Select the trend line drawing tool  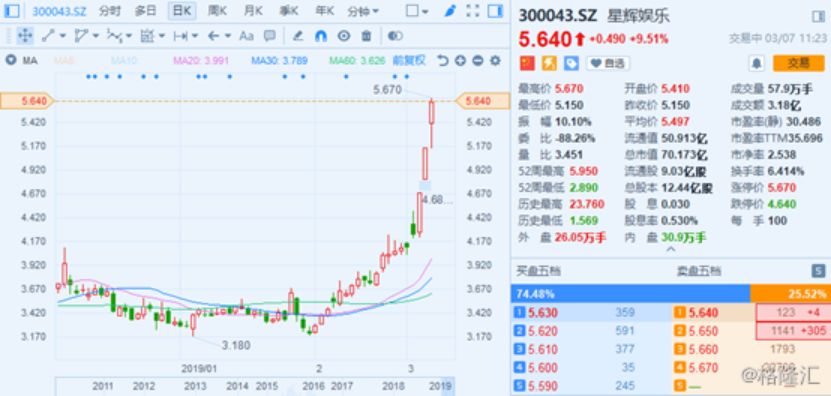[x=48, y=36]
